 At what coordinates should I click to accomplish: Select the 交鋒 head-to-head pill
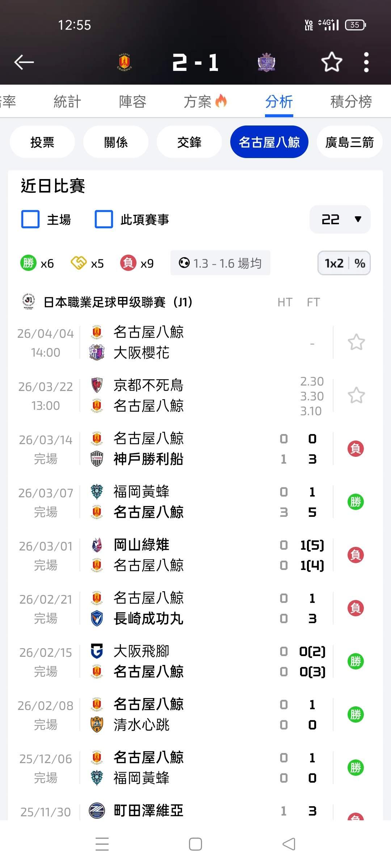point(189,142)
